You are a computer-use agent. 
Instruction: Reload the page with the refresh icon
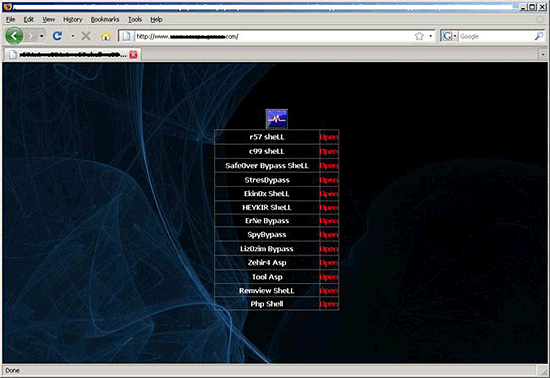tap(57, 36)
